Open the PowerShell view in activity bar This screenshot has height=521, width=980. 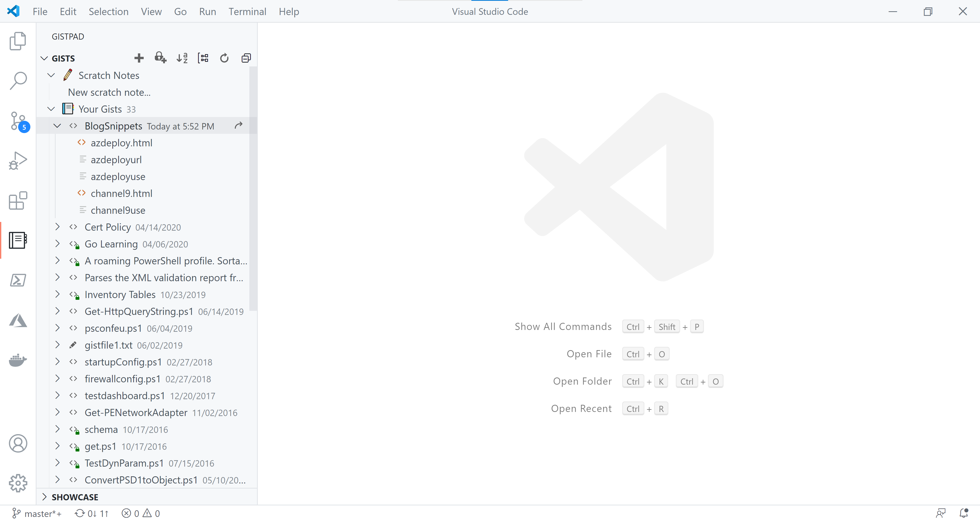18,280
